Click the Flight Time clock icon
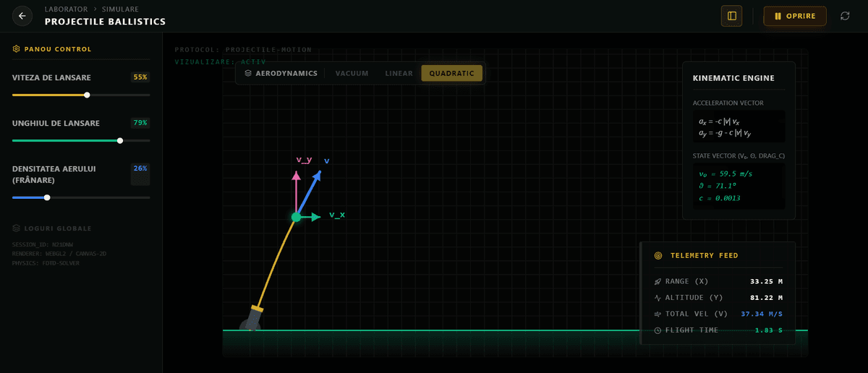868x373 pixels. (x=658, y=330)
